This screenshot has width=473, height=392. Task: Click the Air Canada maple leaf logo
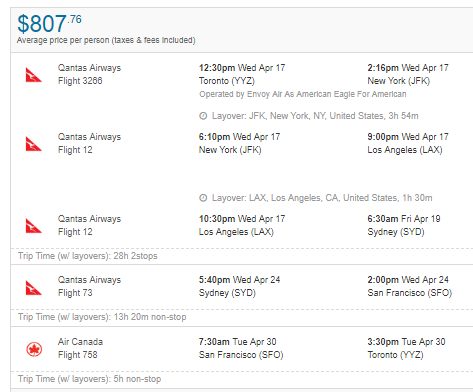(34, 350)
